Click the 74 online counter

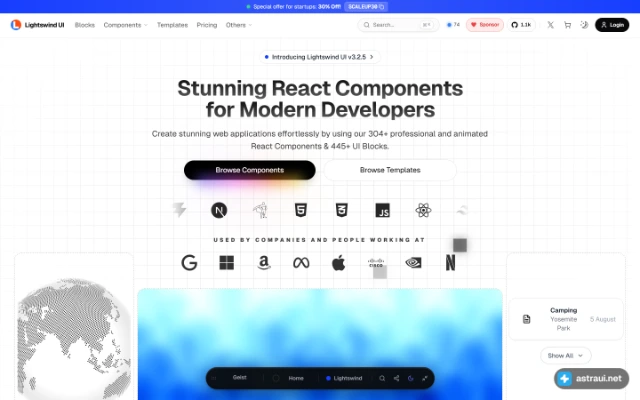click(453, 25)
